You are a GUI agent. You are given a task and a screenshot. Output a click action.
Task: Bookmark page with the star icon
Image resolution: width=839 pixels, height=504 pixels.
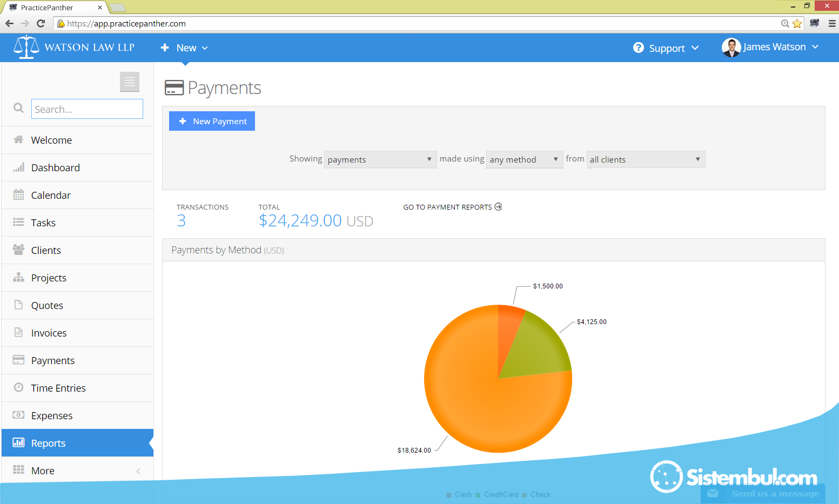pyautogui.click(x=797, y=23)
